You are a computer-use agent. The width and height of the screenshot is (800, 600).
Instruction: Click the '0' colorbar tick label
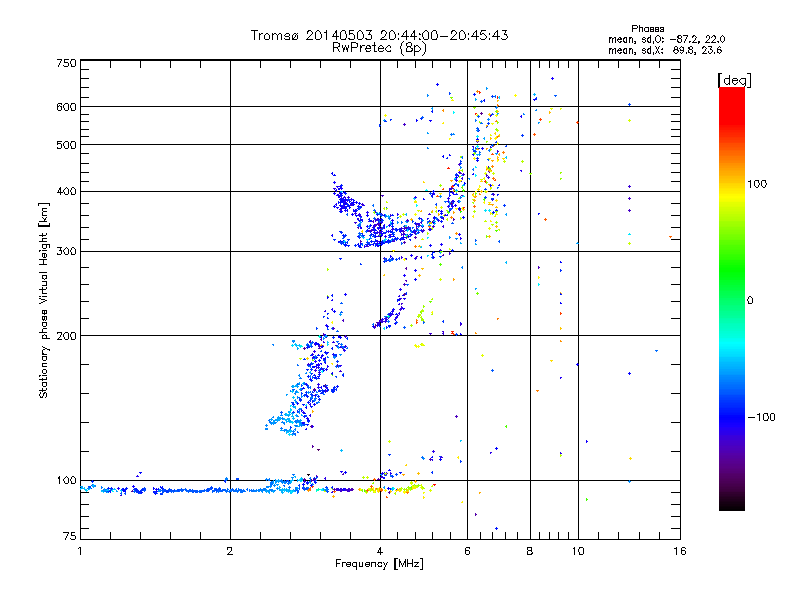click(750, 301)
